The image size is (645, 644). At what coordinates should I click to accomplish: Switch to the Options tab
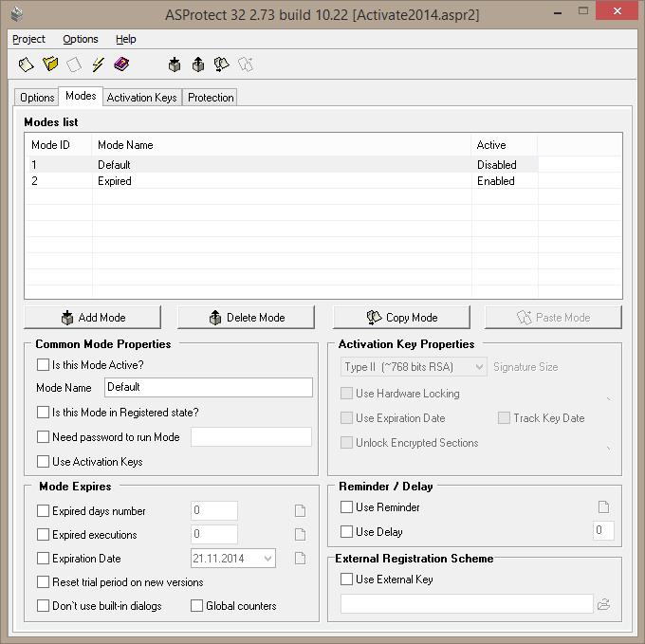point(37,98)
